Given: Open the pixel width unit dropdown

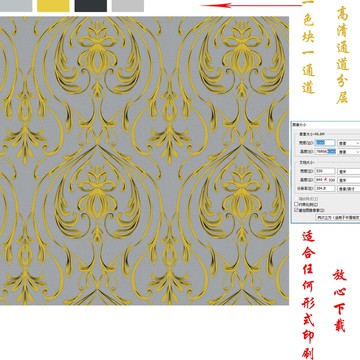Looking at the screenshot, I should (349, 143).
